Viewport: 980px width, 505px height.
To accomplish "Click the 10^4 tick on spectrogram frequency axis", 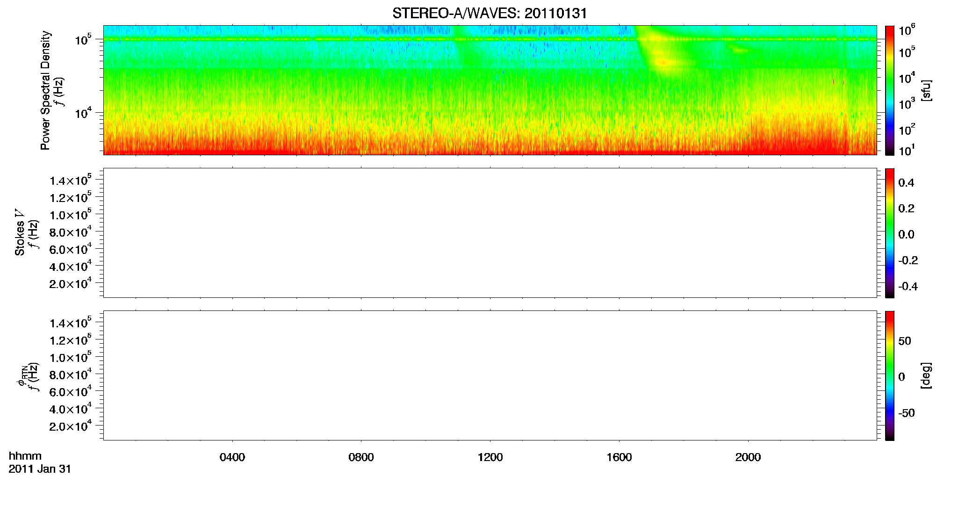I will [x=83, y=112].
